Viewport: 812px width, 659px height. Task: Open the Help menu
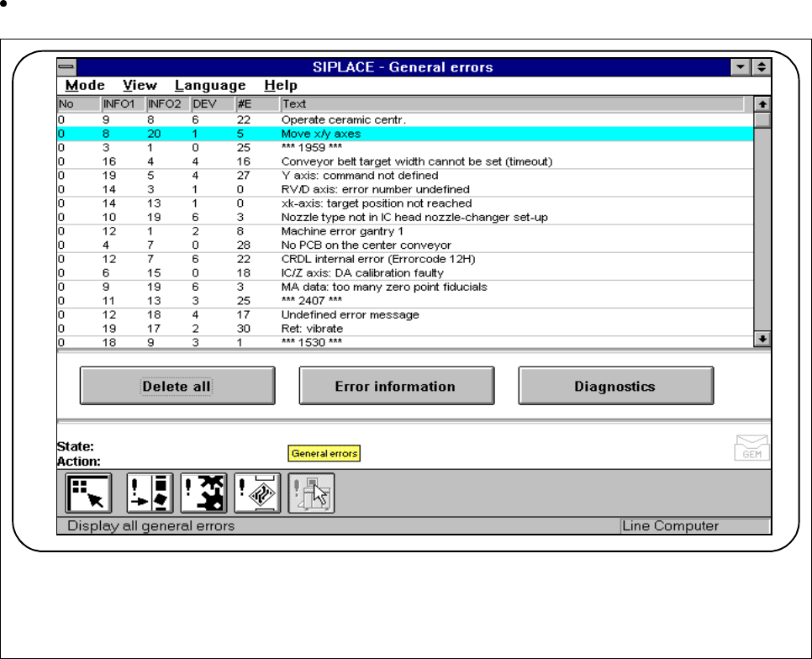[281, 86]
